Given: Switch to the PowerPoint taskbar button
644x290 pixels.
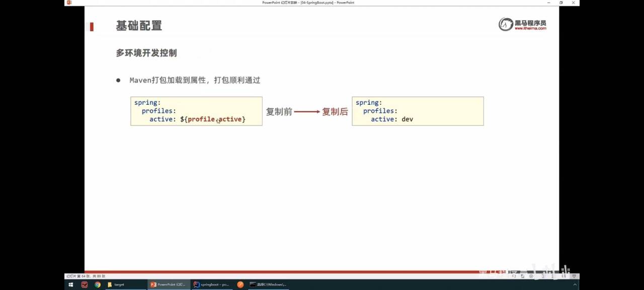Looking at the screenshot, I should (x=169, y=284).
